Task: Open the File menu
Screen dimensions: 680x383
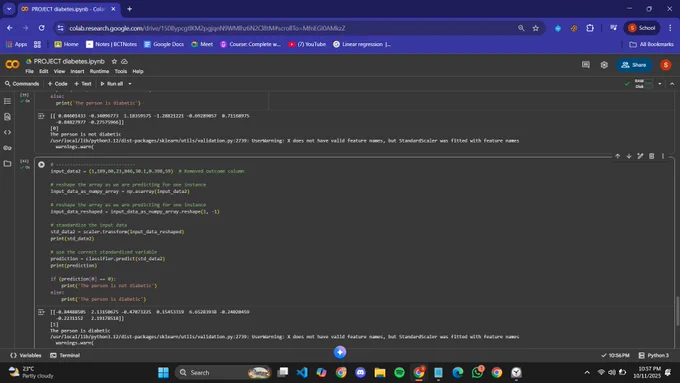Action: tap(29, 72)
